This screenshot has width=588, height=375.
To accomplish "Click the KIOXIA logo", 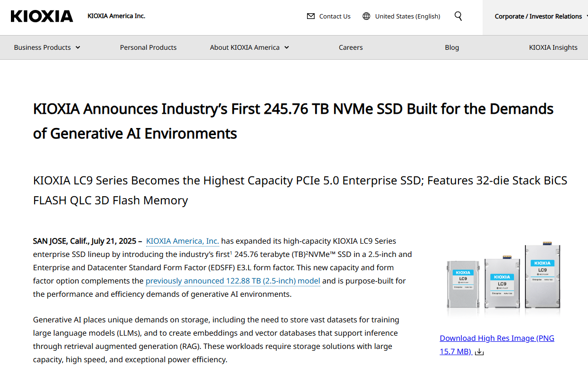I will point(42,16).
